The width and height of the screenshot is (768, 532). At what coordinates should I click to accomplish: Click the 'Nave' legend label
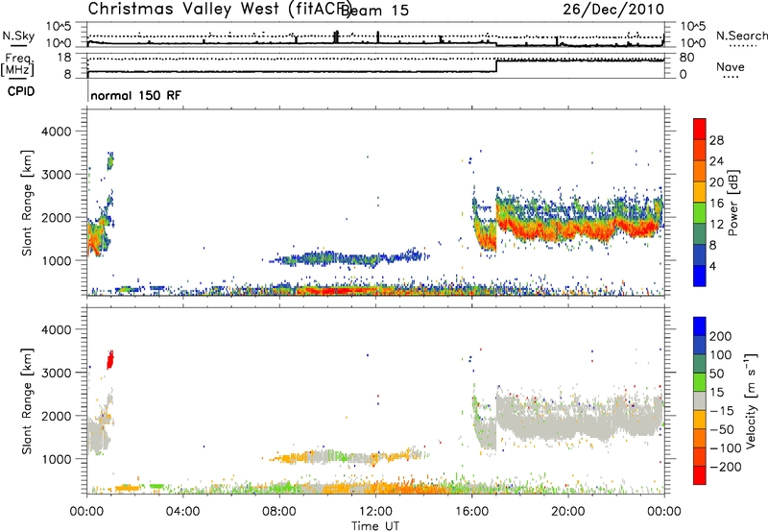(x=731, y=67)
